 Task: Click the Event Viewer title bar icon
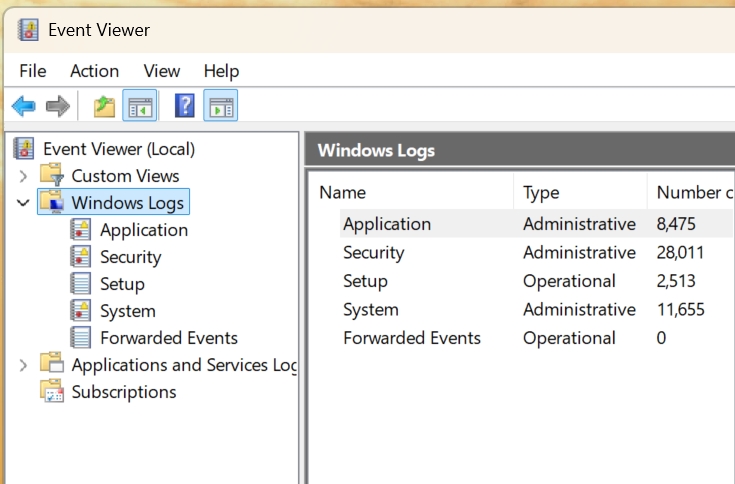[28, 30]
